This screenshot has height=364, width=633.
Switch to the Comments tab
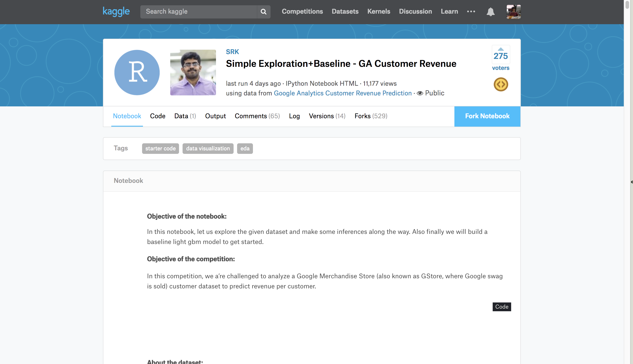(257, 116)
